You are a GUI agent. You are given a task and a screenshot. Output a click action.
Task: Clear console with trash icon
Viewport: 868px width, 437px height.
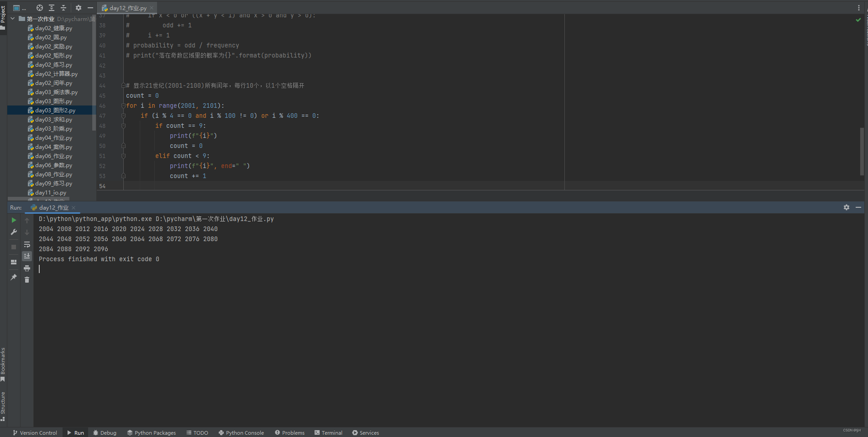27,280
